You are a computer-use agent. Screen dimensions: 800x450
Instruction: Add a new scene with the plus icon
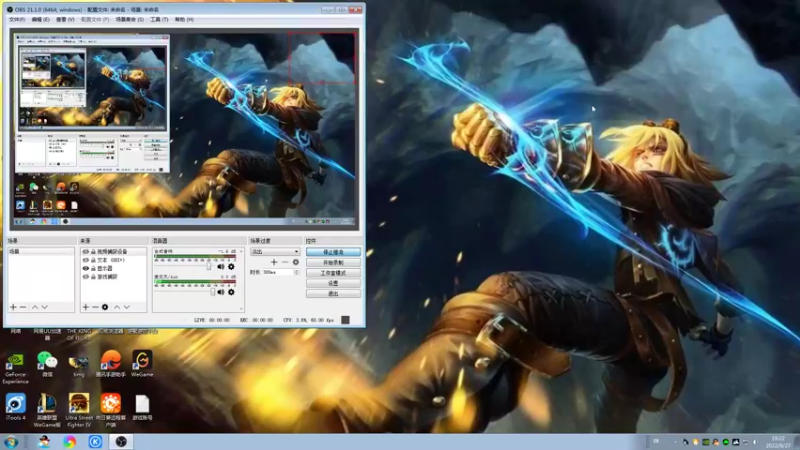tap(13, 307)
